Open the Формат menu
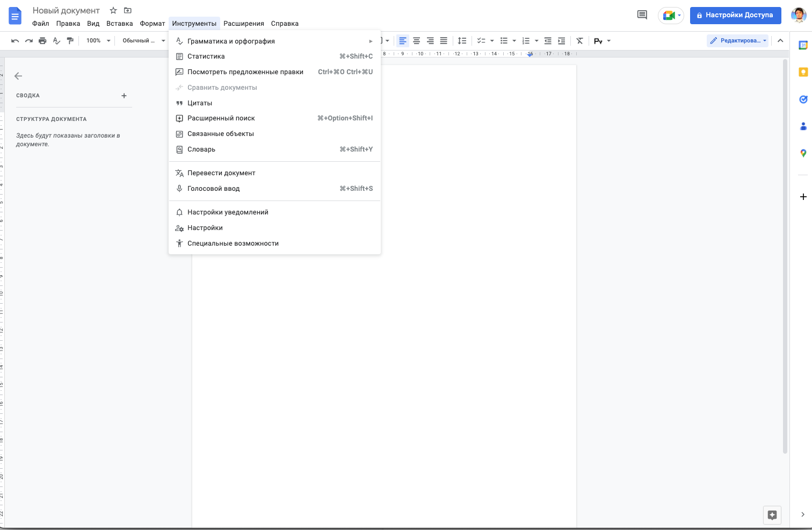The height and width of the screenshot is (530, 812). [x=153, y=24]
